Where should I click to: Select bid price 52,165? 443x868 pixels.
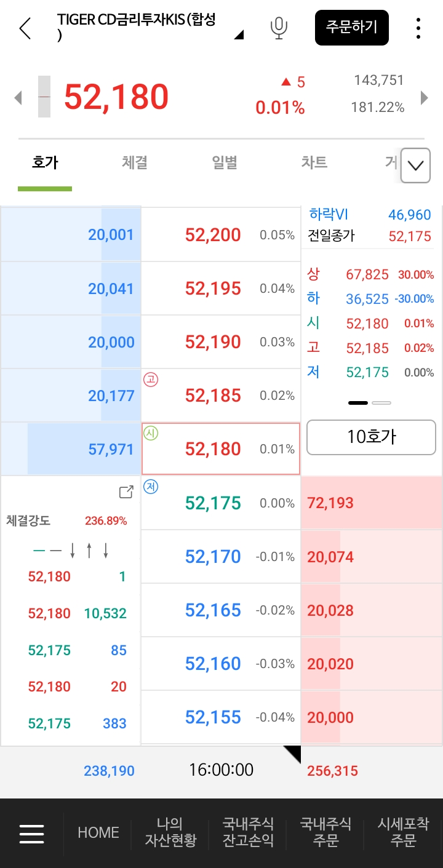click(221, 610)
